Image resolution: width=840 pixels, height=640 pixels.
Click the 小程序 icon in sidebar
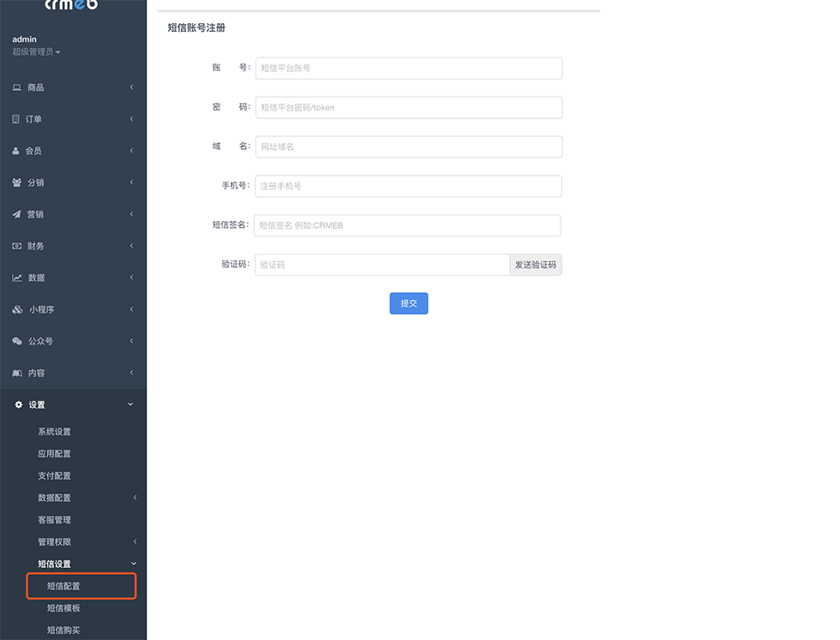click(17, 309)
